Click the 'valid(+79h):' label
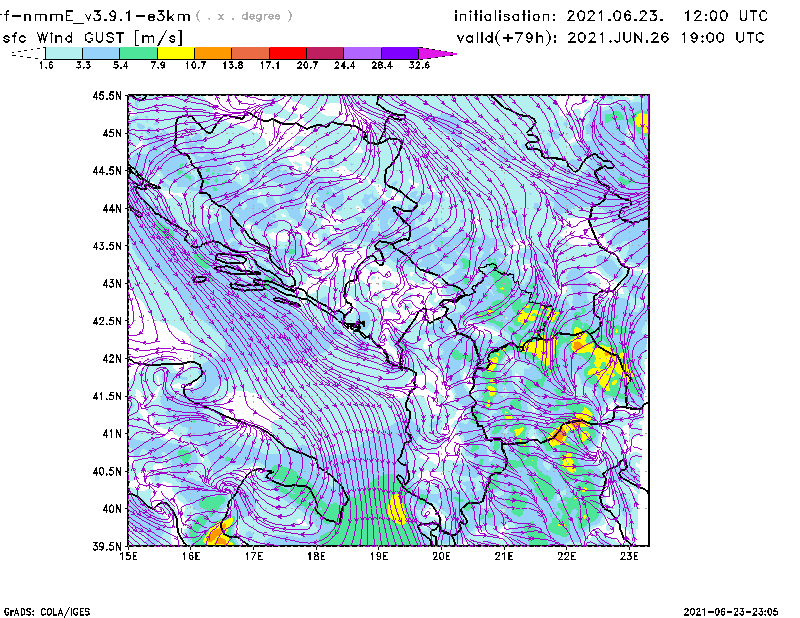The image size is (800, 618). [507, 38]
